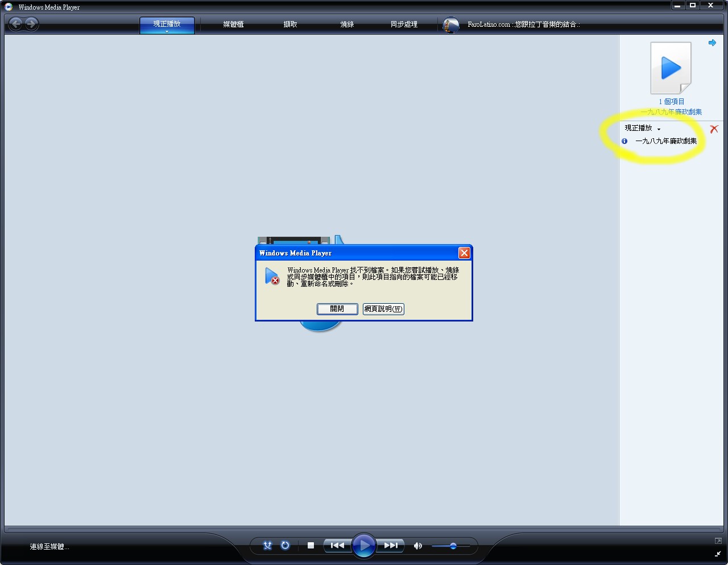Viewport: 728px width, 565px height.
Task: Switch to compact mode icon
Action: coord(718,554)
